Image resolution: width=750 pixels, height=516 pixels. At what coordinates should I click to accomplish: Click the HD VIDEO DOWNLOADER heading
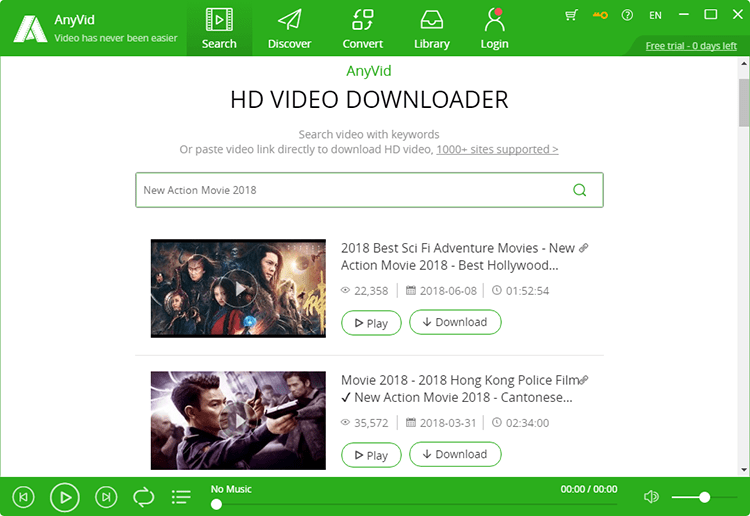369,100
